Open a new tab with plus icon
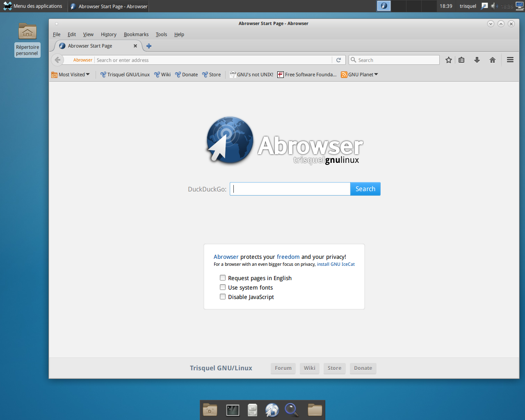The width and height of the screenshot is (525, 420). click(x=149, y=46)
